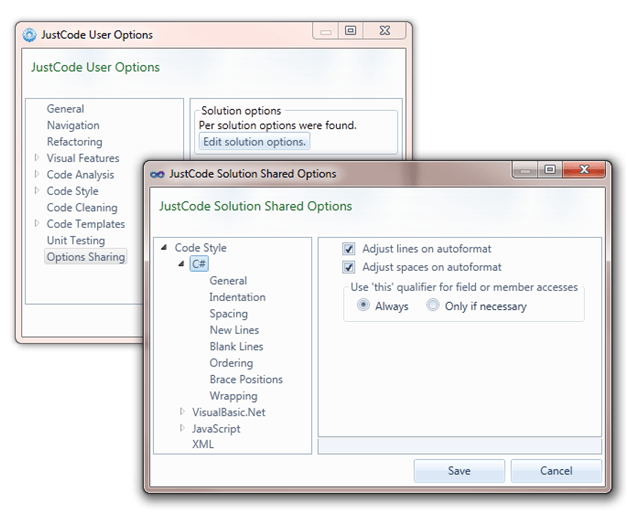
Task: Click the JustCode gear icon in User Options title bar
Action: point(29,35)
